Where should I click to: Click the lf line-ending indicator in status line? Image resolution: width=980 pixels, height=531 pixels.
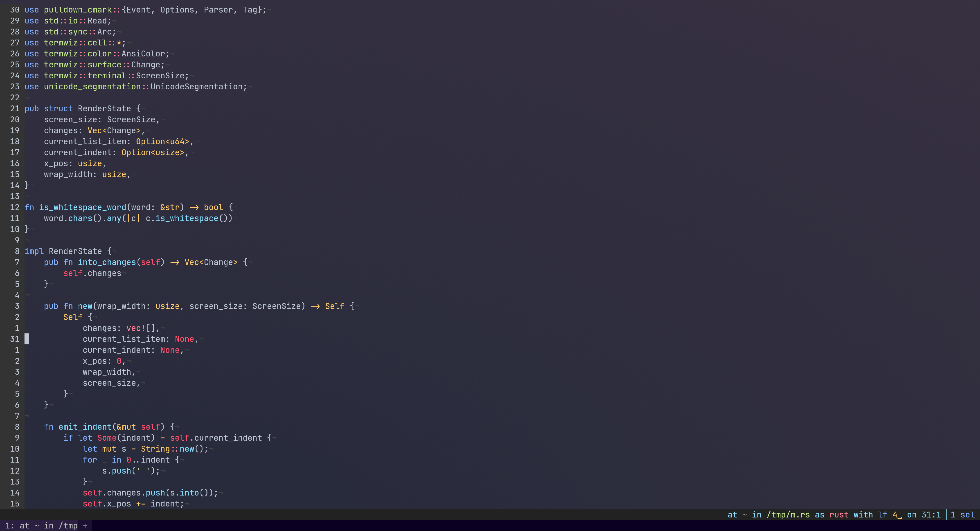(x=882, y=515)
